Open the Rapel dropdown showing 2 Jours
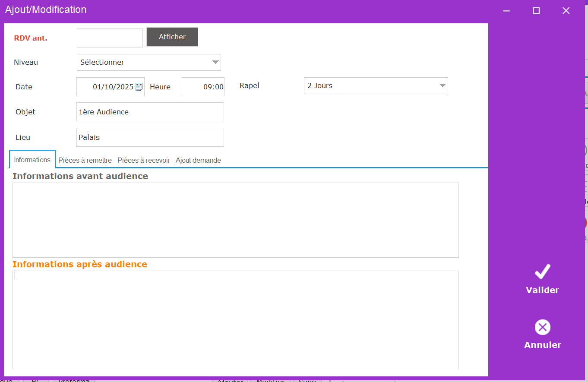The width and height of the screenshot is (588, 382). click(x=376, y=85)
